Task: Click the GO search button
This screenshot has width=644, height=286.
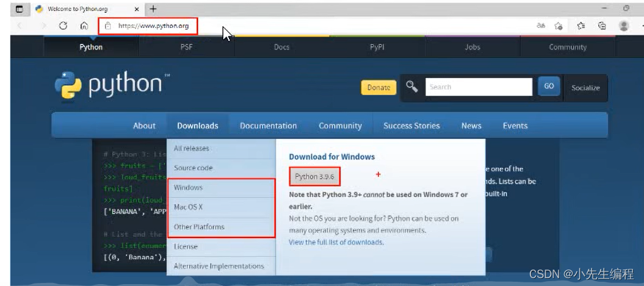Action: pos(549,86)
